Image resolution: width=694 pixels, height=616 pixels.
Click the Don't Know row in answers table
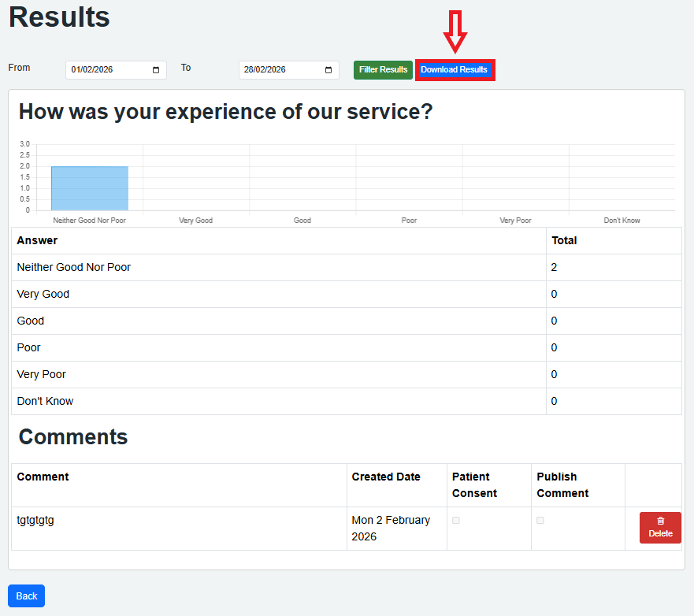pos(45,402)
